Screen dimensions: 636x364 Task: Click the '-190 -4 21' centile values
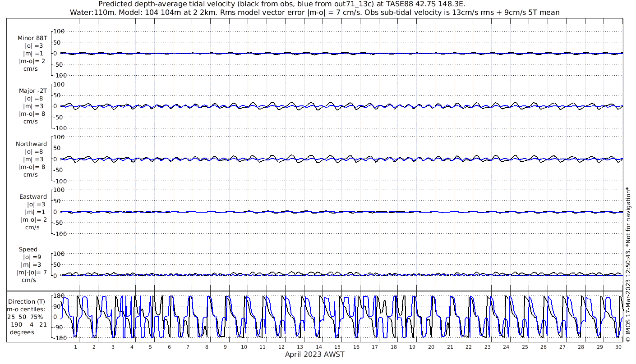pyautogui.click(x=28, y=325)
